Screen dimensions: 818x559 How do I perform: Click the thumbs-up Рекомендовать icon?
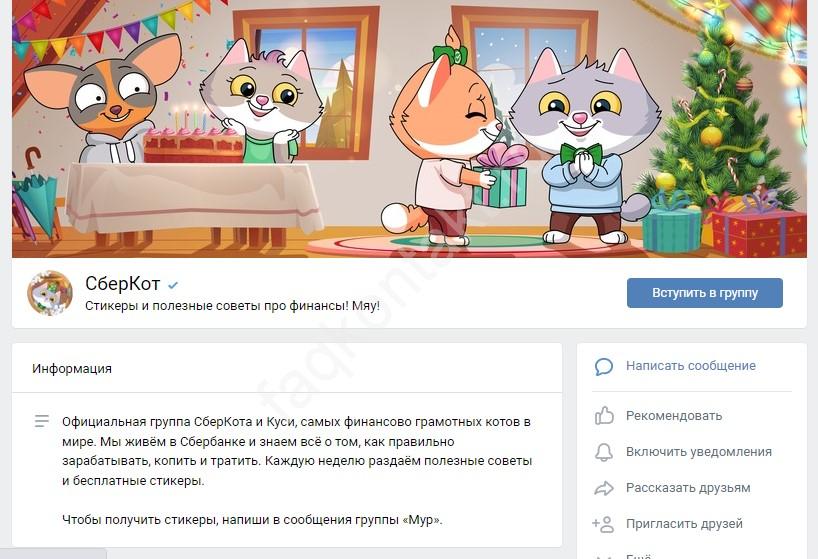click(x=604, y=416)
